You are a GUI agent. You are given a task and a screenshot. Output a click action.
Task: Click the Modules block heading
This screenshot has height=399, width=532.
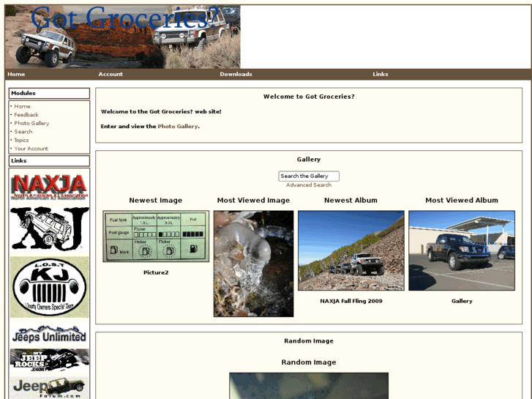pyautogui.click(x=49, y=94)
